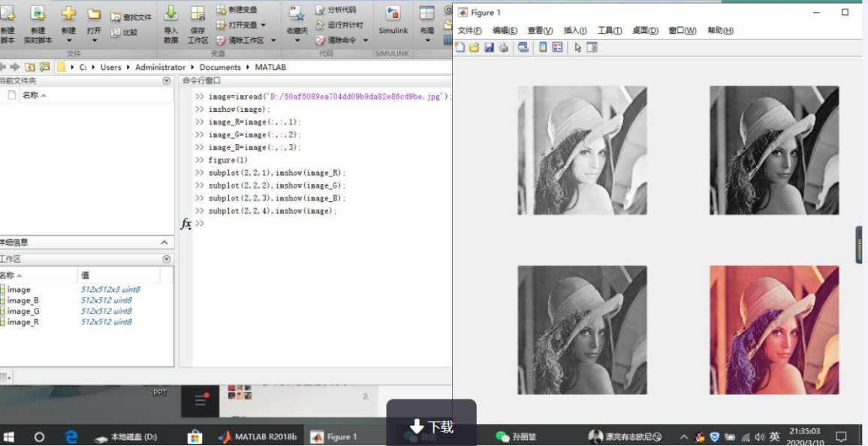
Task: Click the Open (打开) folder icon
Action: point(94,14)
